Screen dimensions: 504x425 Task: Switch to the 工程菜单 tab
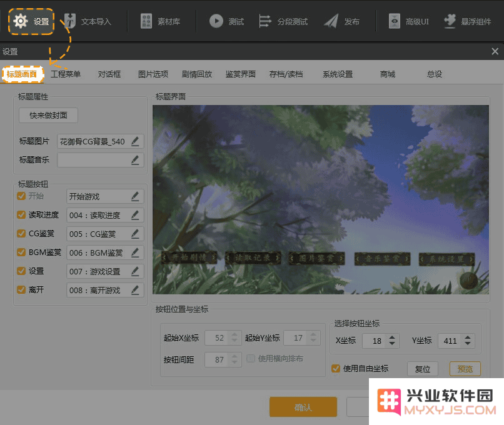click(x=66, y=74)
